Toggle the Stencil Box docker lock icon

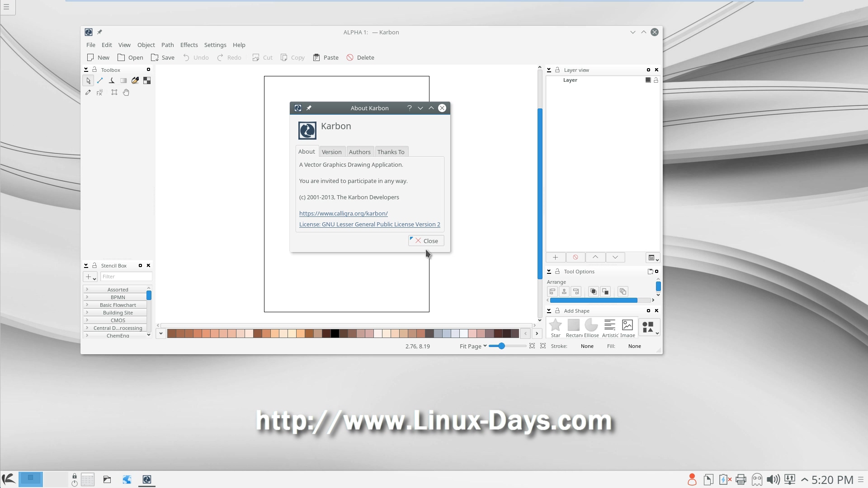coord(94,265)
